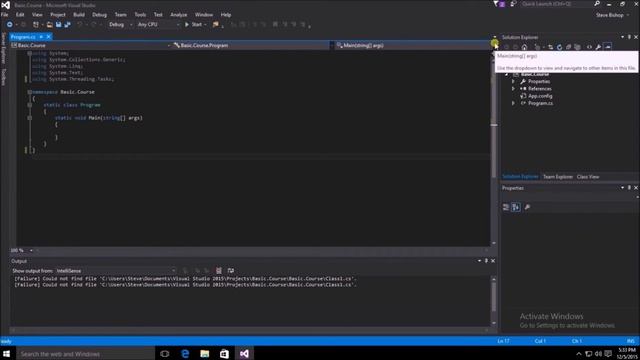Open the Server Explorer side tab
Image resolution: width=640 pixels, height=360 pixels.
(x=4, y=48)
